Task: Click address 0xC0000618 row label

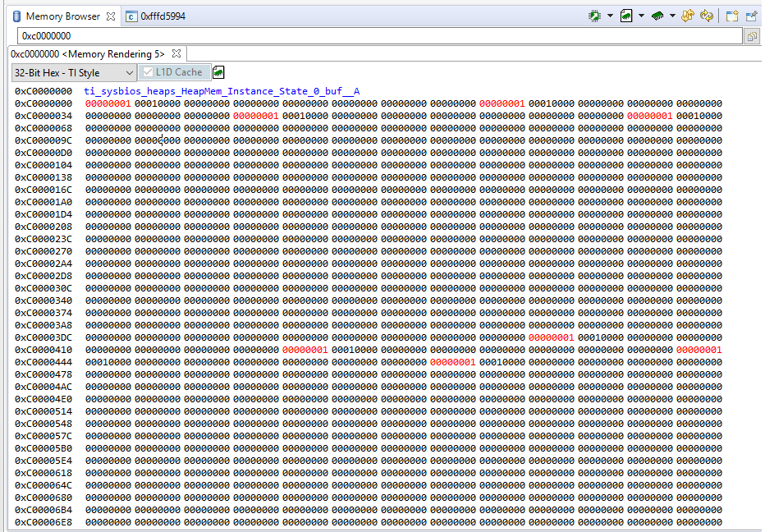Action: pos(44,473)
